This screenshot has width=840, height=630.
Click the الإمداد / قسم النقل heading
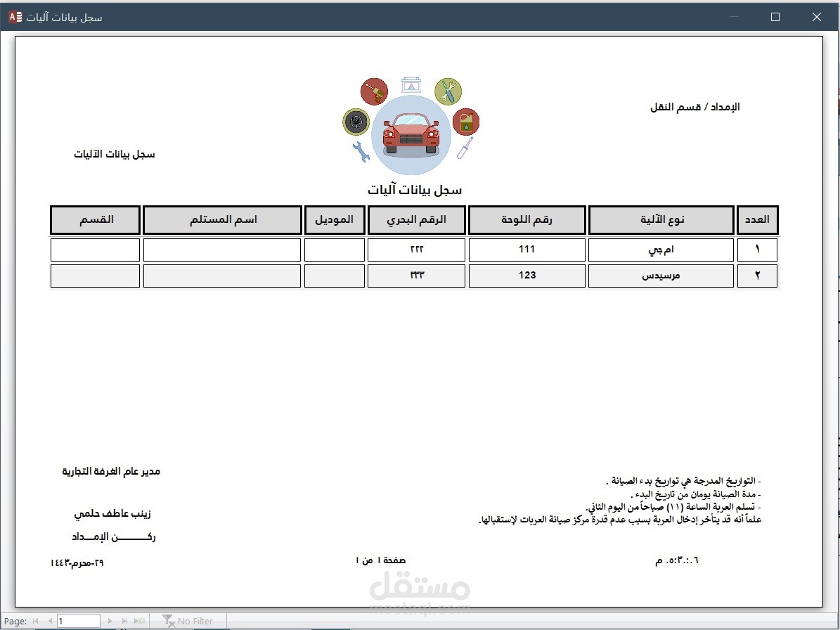[x=694, y=107]
